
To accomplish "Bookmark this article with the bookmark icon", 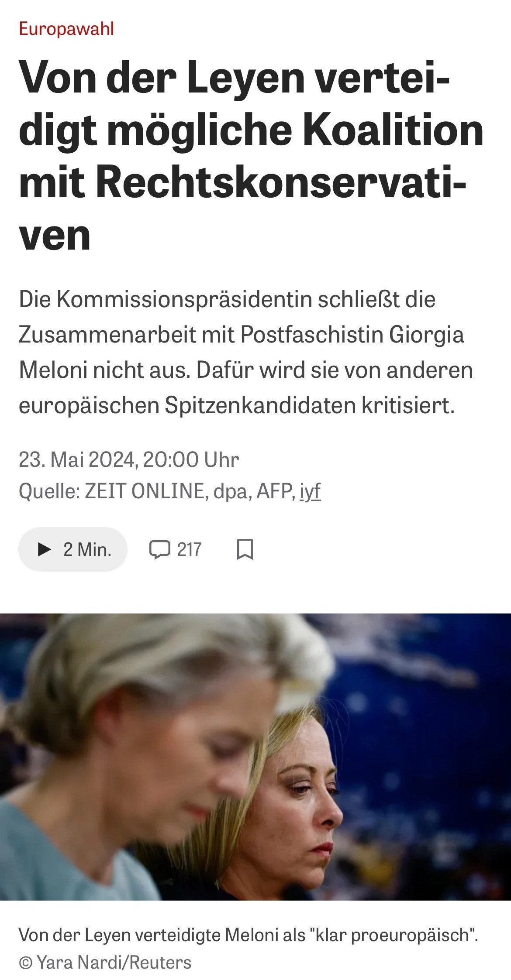I will [245, 549].
